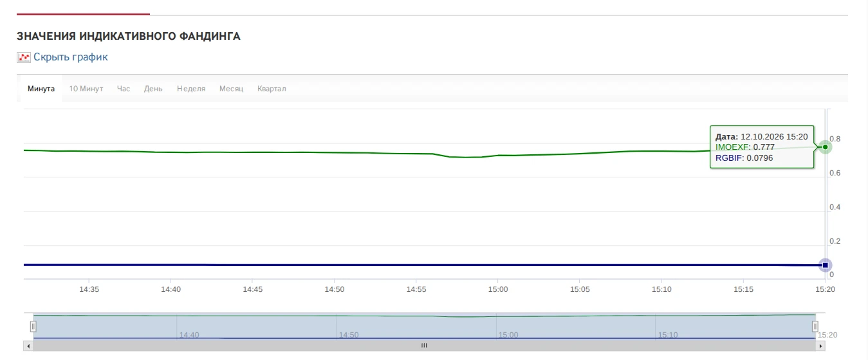Select the Минута tab
This screenshot has height=360, width=868.
[41, 89]
